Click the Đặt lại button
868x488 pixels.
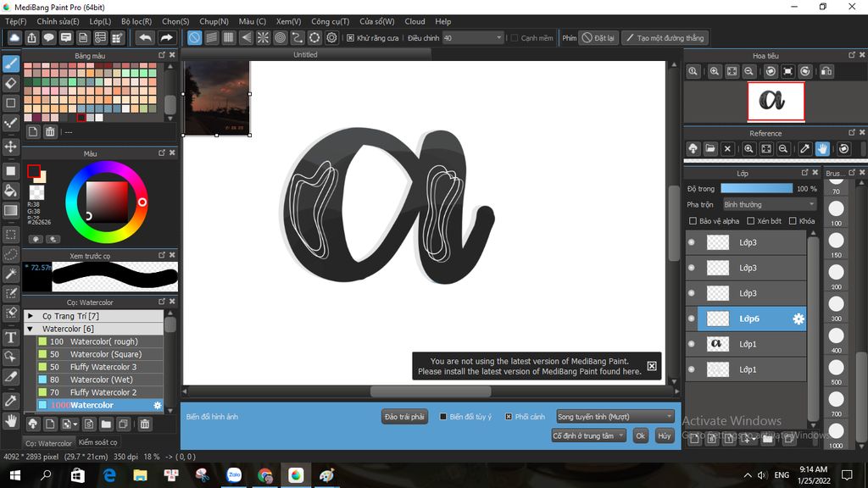[x=598, y=38]
